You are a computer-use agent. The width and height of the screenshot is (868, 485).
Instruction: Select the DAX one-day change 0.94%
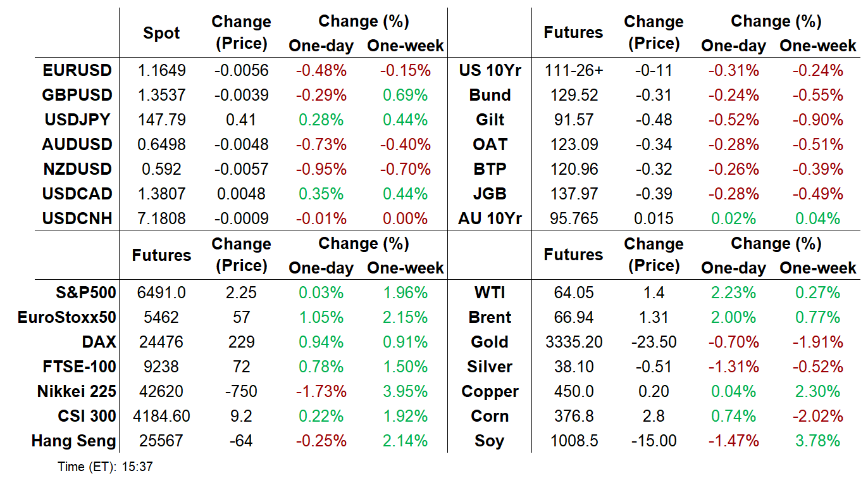tap(321, 342)
